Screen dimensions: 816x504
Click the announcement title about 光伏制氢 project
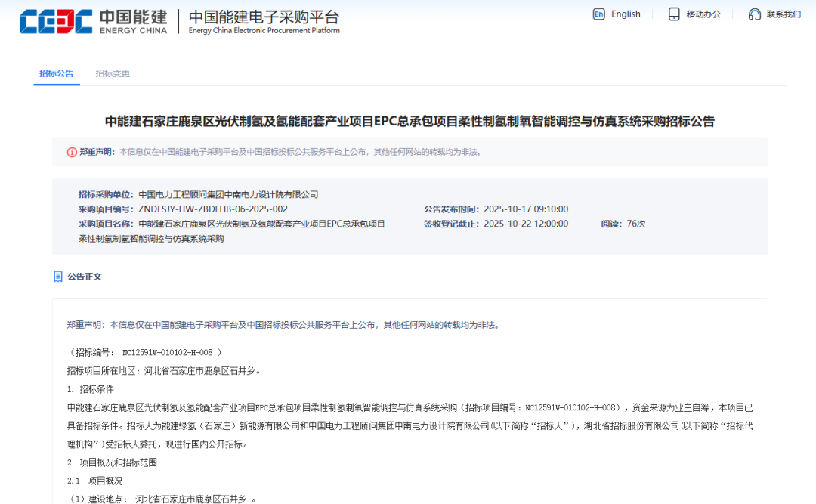pos(408,120)
